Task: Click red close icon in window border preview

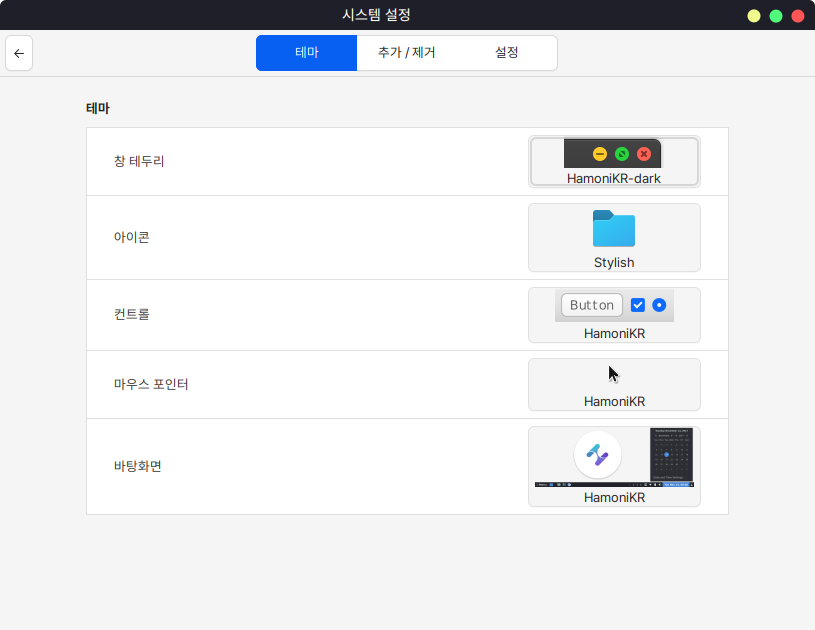Action: pyautogui.click(x=644, y=154)
